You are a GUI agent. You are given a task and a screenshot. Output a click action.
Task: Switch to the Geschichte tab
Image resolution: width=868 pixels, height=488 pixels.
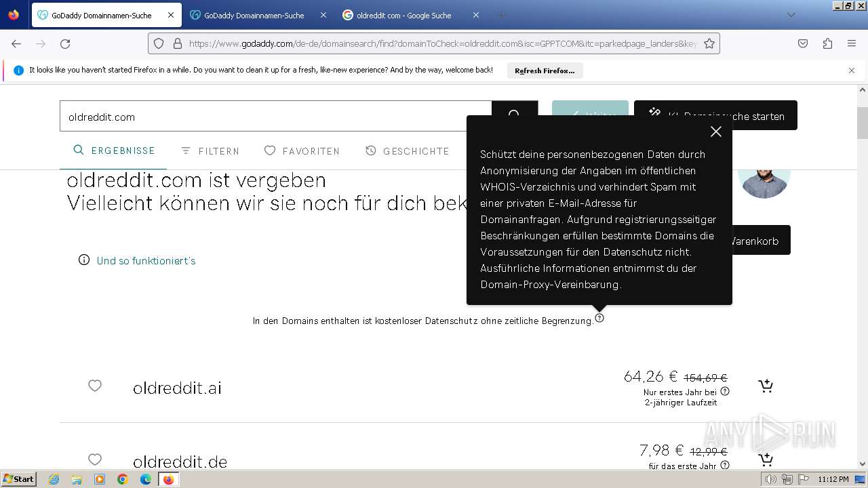click(x=407, y=150)
